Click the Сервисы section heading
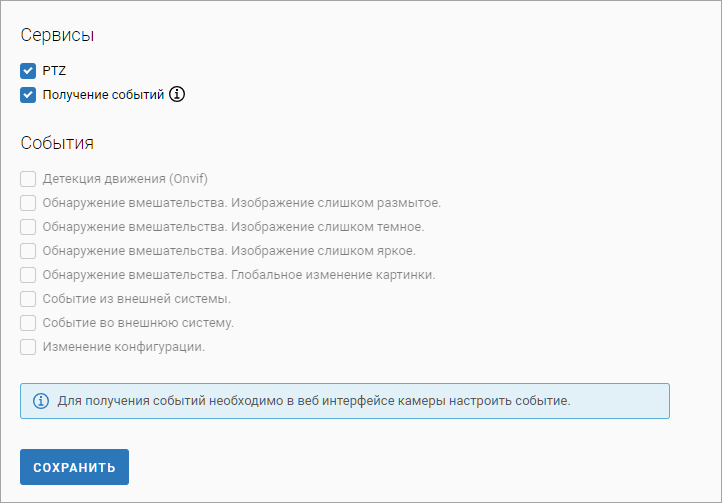This screenshot has height=503, width=722. coord(58,35)
